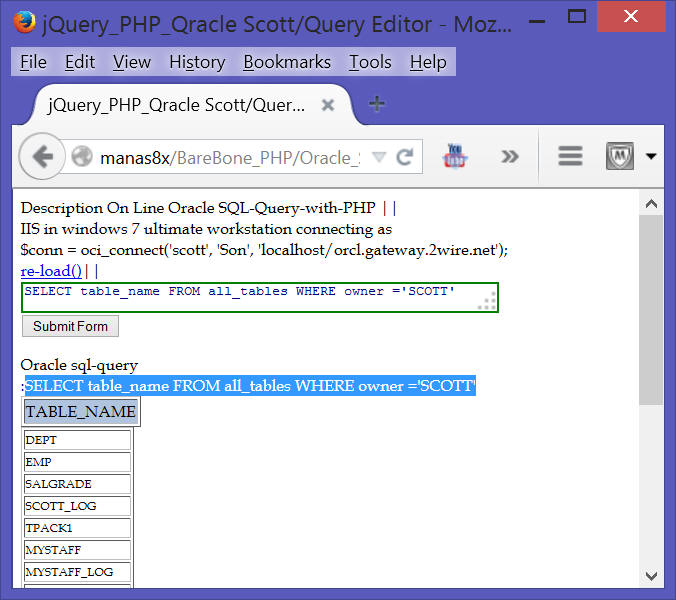Viewport: 676px width, 600px height.
Task: Open the Tools menu
Action: pyautogui.click(x=370, y=62)
